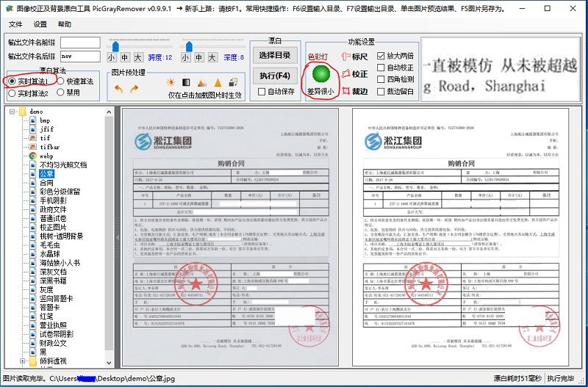
Task: Expand the 倾斜透视 folder node
Action: click(22, 361)
